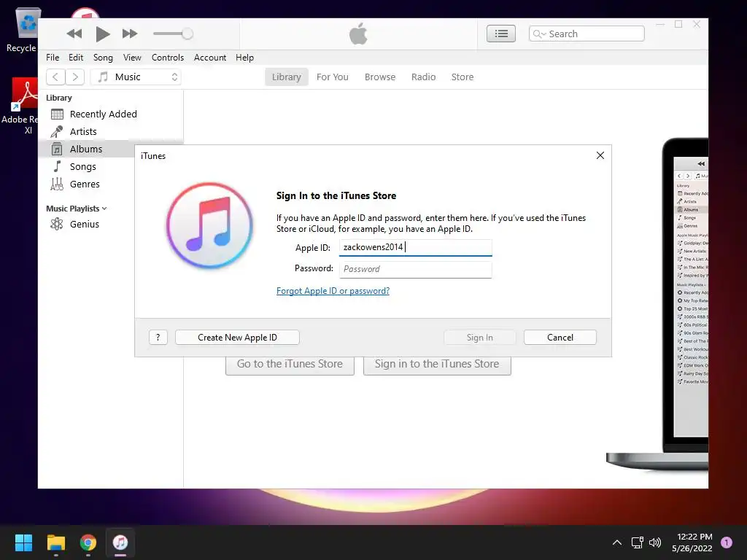Open the Edit menu
The image size is (747, 560).
[x=76, y=58]
